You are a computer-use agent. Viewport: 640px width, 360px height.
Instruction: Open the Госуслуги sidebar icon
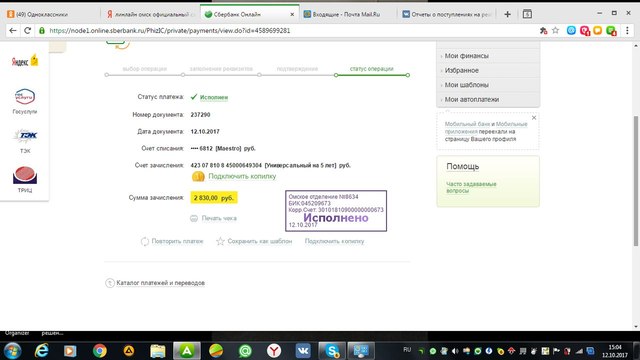tap(24, 97)
